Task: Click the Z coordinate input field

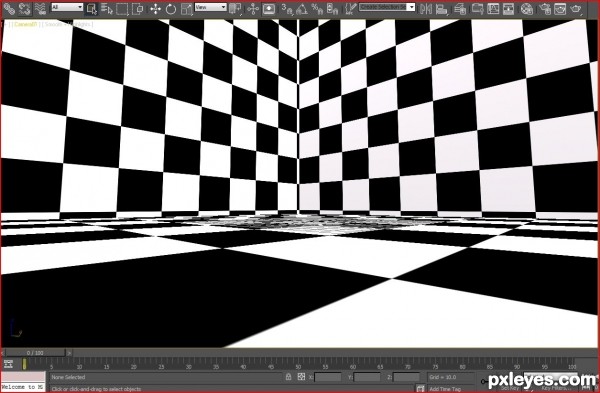Action: (406, 377)
